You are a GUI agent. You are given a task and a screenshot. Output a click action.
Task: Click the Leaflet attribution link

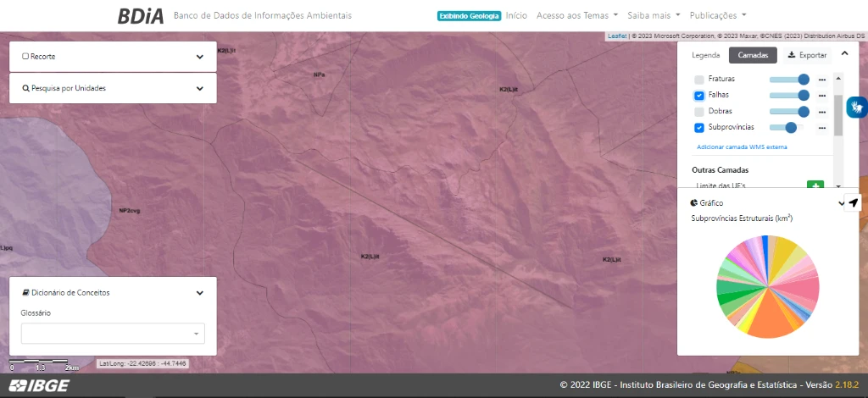pos(617,36)
